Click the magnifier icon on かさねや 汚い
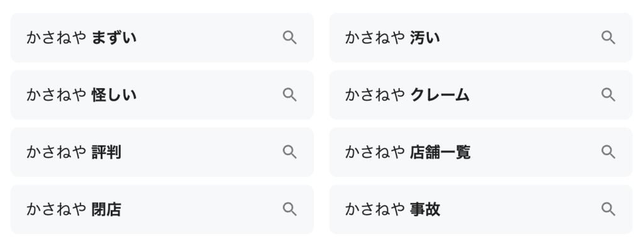Viewport: 644px width, 246px height. (608, 38)
